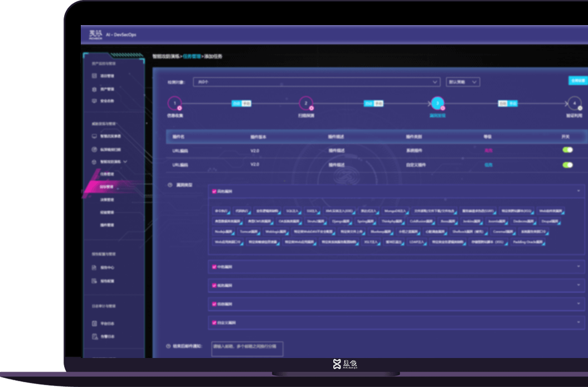Viewport: 588px width, 387px height.
Task: Toggle off the switch for the 系统插件 row
Action: tap(567, 150)
